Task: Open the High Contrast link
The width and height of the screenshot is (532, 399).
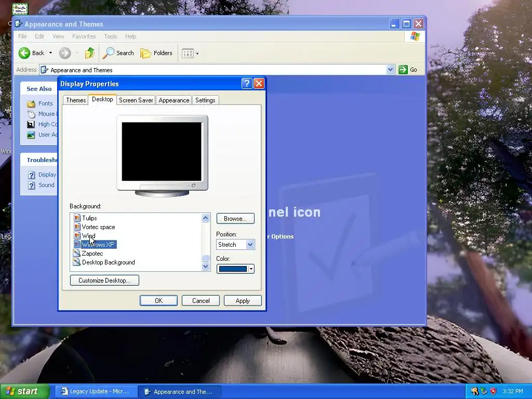Action: pyautogui.click(x=47, y=124)
